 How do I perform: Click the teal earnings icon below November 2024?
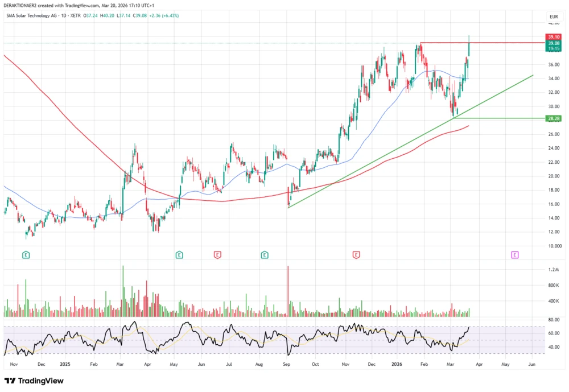pos(26,255)
